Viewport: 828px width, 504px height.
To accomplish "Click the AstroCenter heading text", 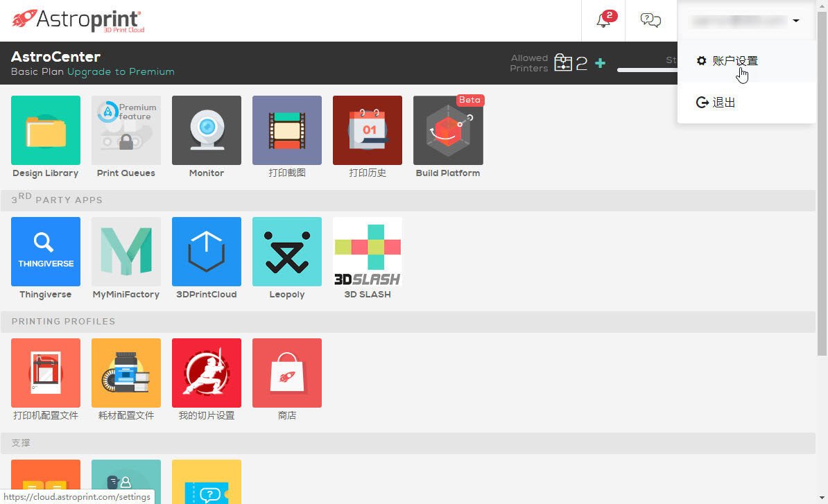I will [55, 56].
